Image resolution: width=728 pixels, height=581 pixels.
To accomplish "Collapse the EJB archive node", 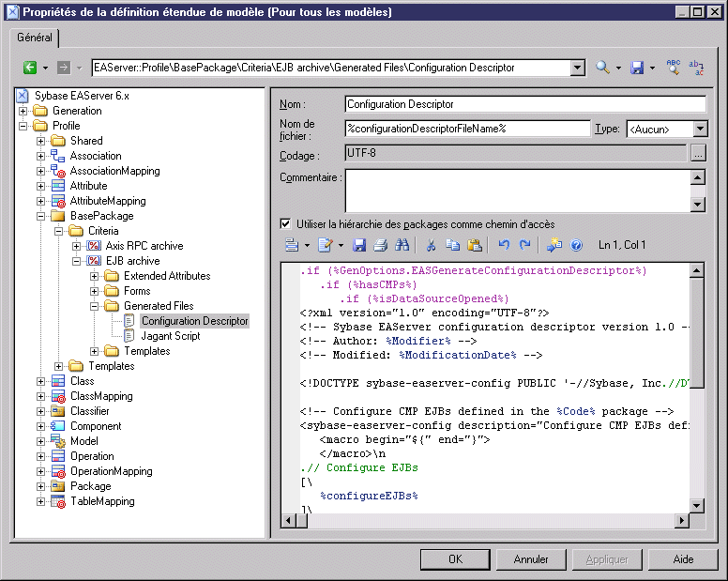I will [77, 261].
